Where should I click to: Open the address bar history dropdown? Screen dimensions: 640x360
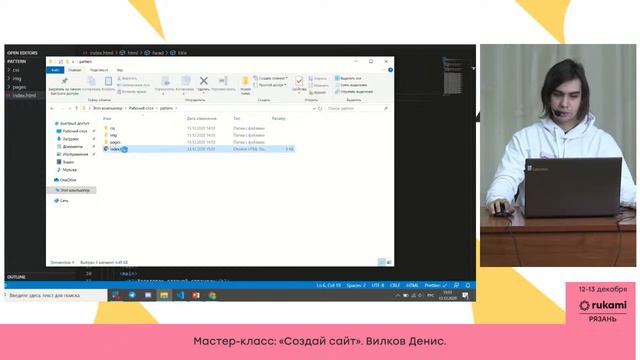pyautogui.click(x=314, y=109)
